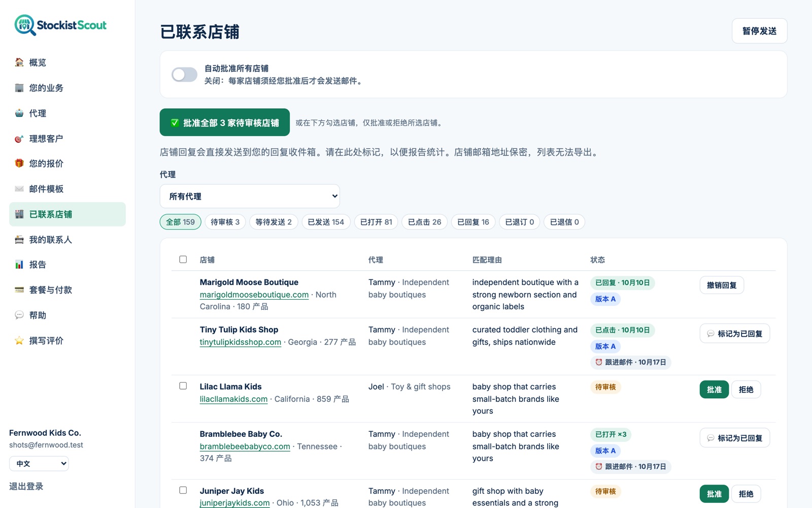Open bramblebeebabyco.com link

(x=245, y=447)
